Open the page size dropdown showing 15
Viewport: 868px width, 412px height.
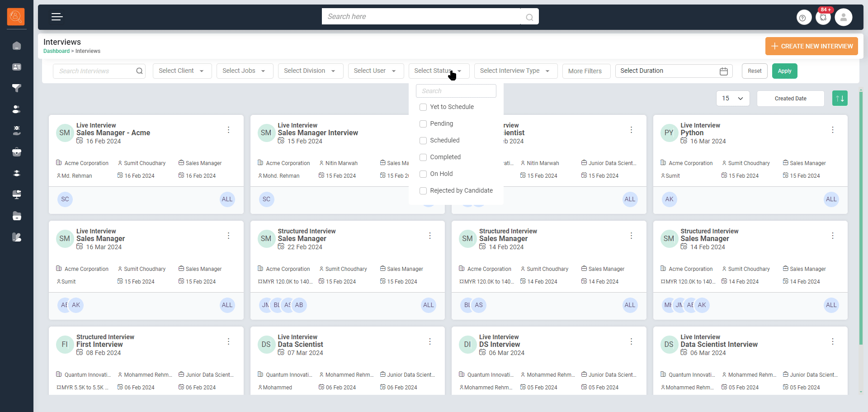coord(732,99)
